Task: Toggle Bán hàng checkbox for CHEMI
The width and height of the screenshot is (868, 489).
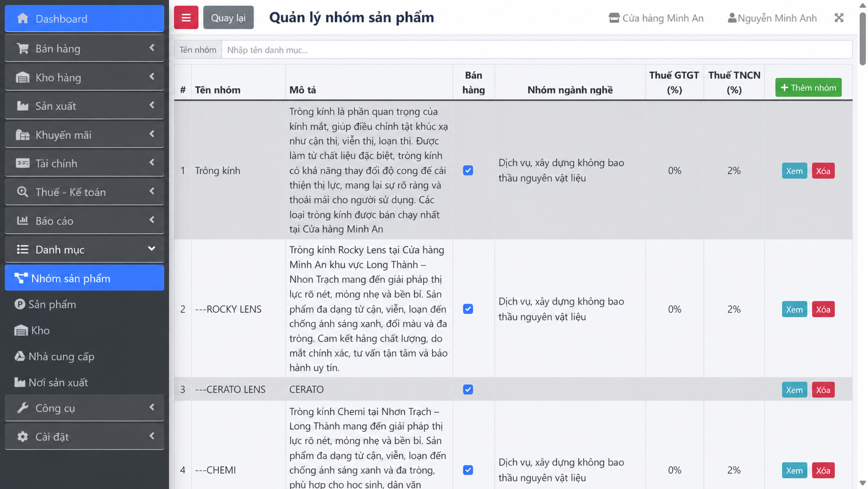Action: click(x=468, y=470)
